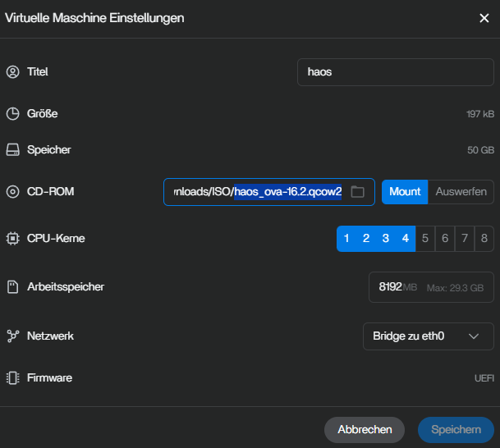The image size is (500, 448).
Task: Set CPU cores to 2
Action: [x=366, y=239]
